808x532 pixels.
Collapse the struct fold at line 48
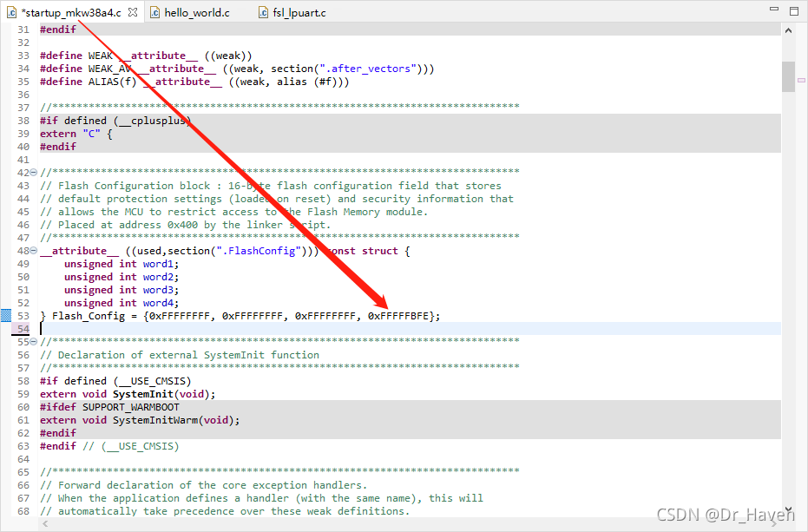34,251
